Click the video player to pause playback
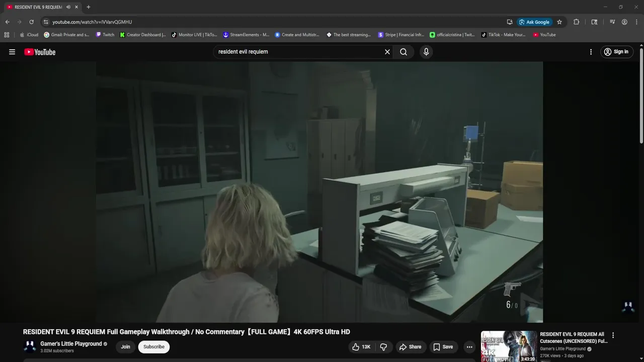This screenshot has height=362, width=644. coord(319,192)
